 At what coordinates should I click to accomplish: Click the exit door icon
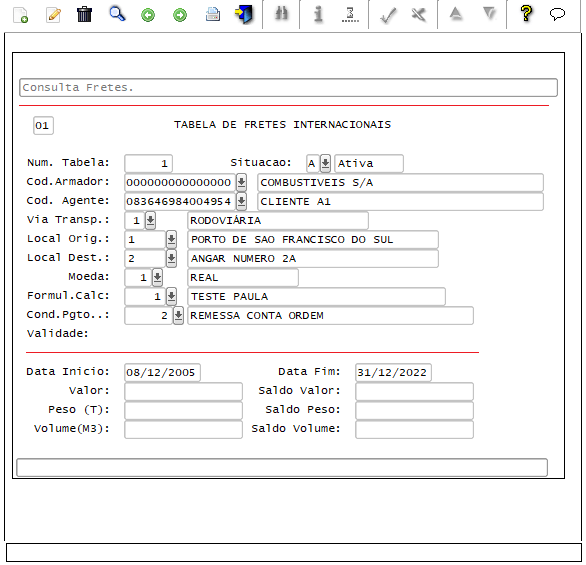244,15
